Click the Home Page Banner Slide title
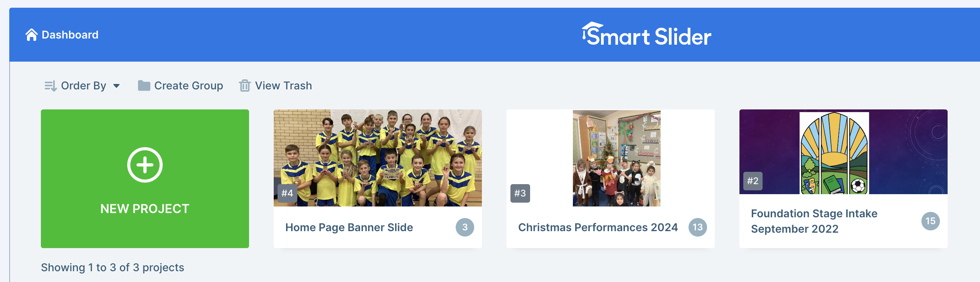Image resolution: width=980 pixels, height=282 pixels. coord(349,227)
